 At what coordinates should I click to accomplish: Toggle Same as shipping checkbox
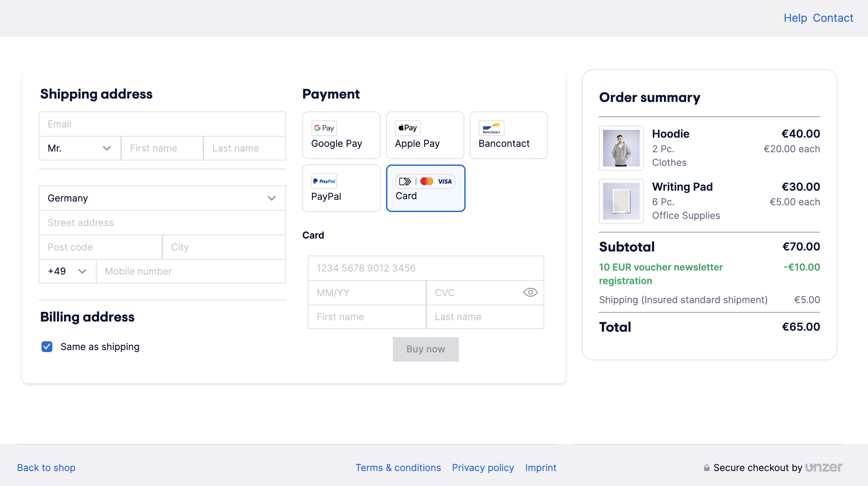tap(47, 346)
